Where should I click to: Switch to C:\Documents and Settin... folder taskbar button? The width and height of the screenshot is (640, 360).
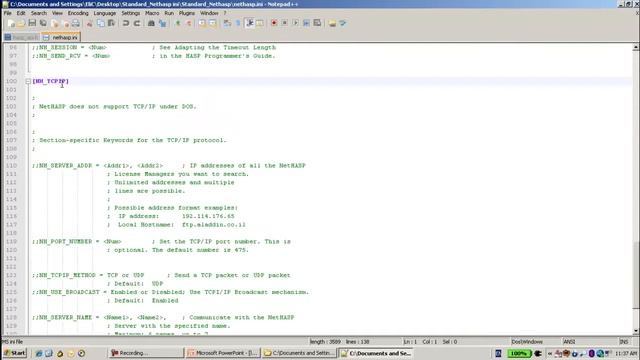click(x=299, y=353)
